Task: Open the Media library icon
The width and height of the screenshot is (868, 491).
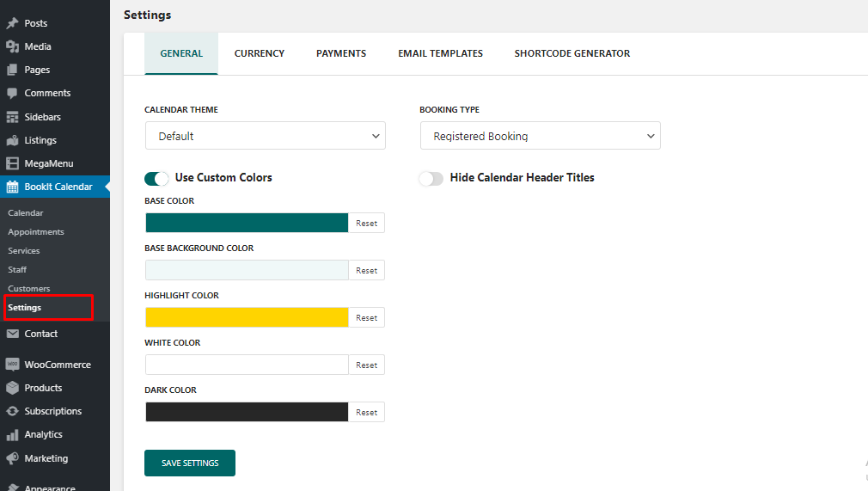Action: pos(12,46)
